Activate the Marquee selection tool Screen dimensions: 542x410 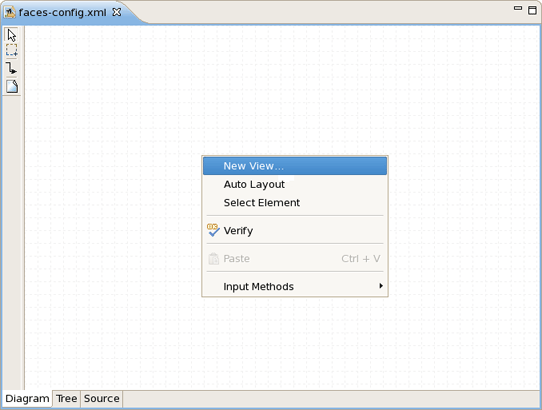point(12,50)
